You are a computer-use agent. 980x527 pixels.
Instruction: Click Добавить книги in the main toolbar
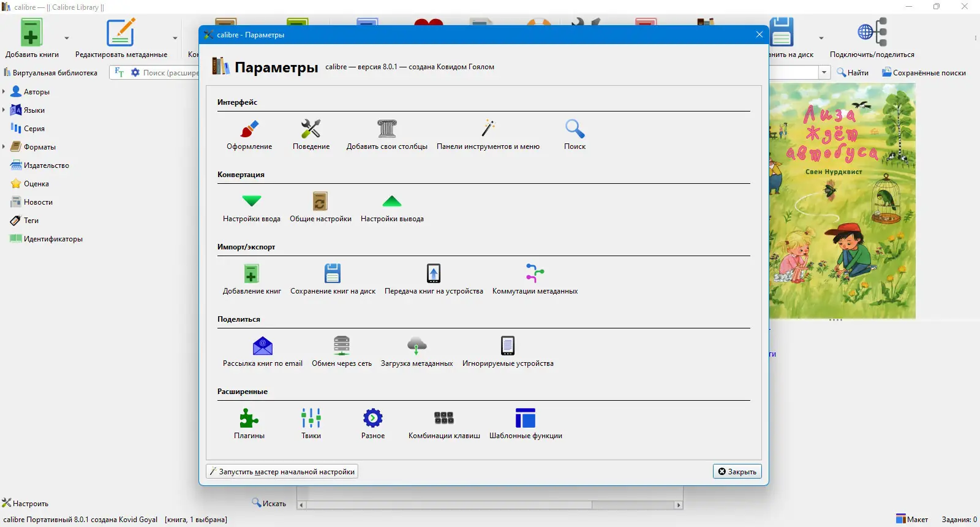tap(32, 38)
